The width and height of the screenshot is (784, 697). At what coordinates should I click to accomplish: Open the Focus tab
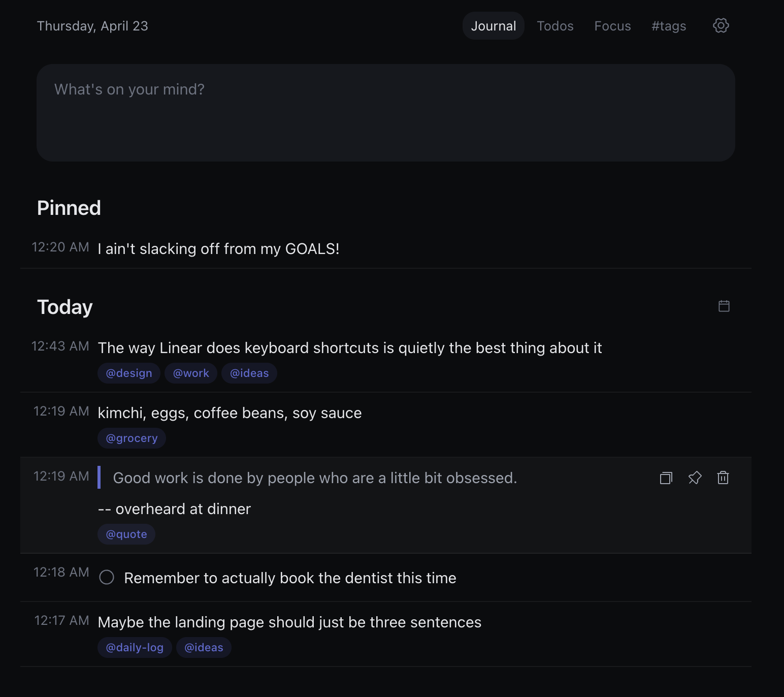click(x=612, y=26)
